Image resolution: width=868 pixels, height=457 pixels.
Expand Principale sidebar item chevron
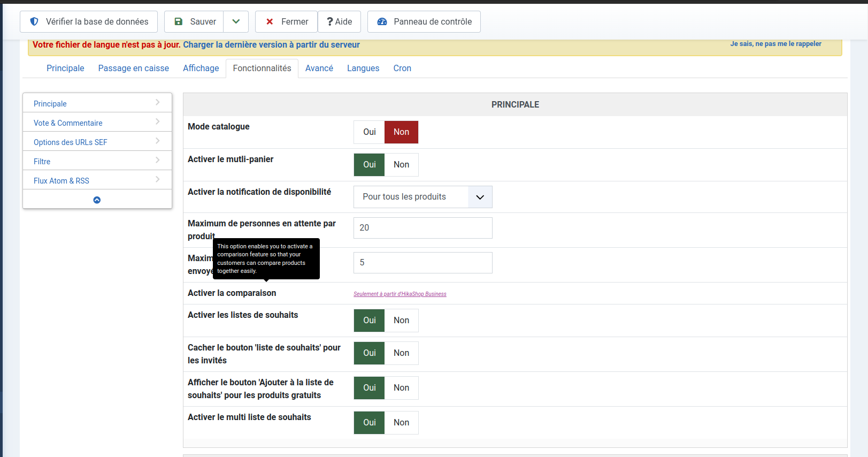(157, 102)
